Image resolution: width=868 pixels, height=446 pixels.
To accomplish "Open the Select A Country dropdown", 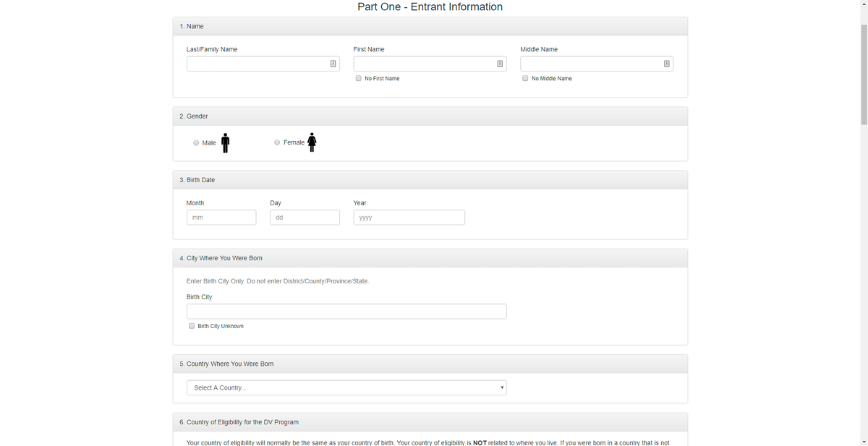I will [x=346, y=388].
